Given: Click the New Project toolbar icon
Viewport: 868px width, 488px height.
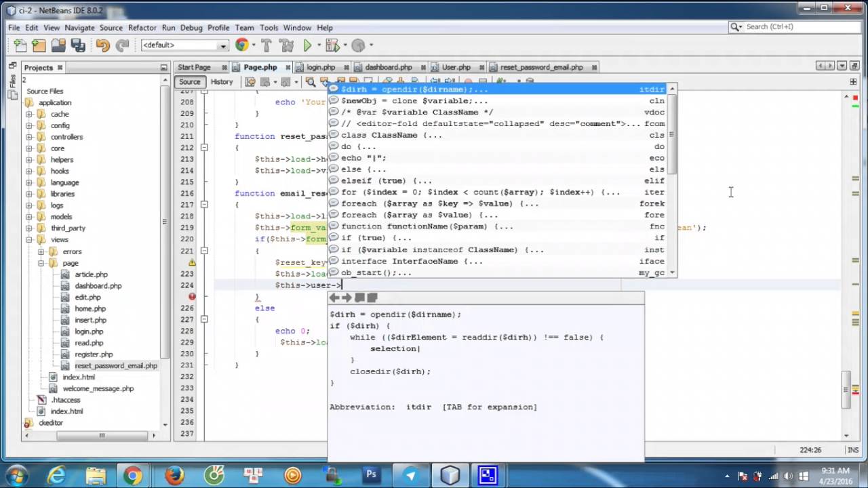Looking at the screenshot, I should [x=39, y=45].
